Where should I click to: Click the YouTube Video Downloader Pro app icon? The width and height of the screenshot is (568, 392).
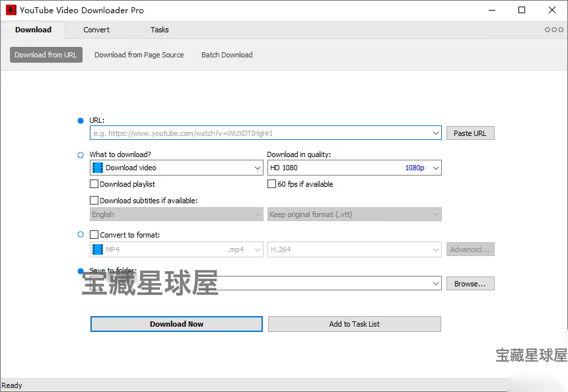[11, 10]
